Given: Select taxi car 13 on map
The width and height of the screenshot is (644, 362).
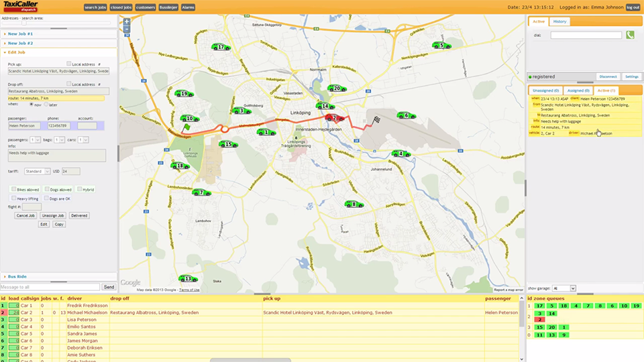Looking at the screenshot, I should point(188,278).
